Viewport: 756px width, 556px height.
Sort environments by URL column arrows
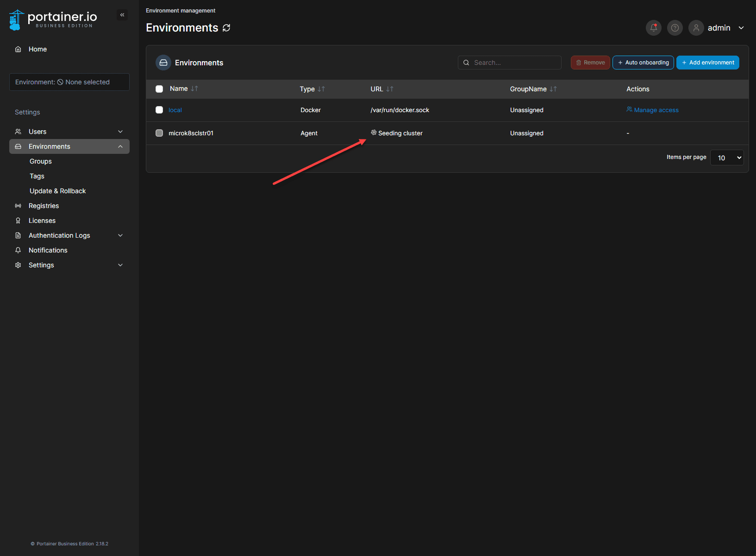click(x=390, y=89)
